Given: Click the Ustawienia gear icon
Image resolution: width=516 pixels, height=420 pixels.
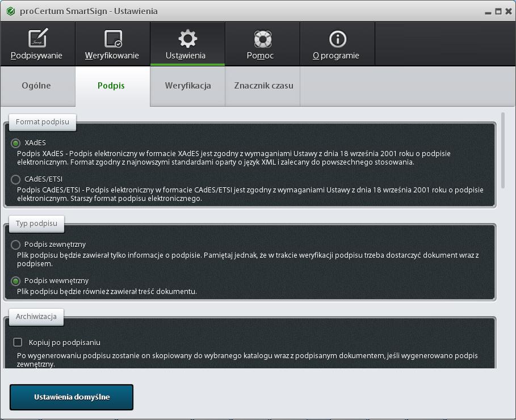Looking at the screenshot, I should pos(187,39).
